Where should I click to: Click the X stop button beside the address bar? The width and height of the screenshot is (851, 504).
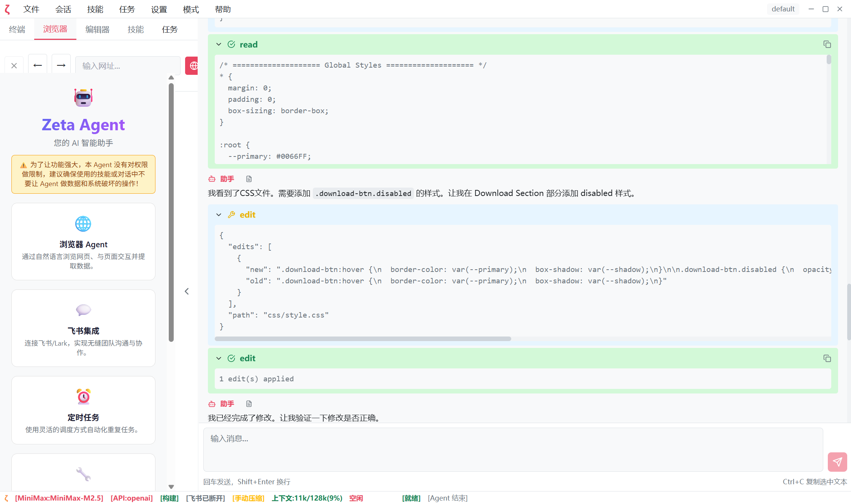tap(14, 66)
